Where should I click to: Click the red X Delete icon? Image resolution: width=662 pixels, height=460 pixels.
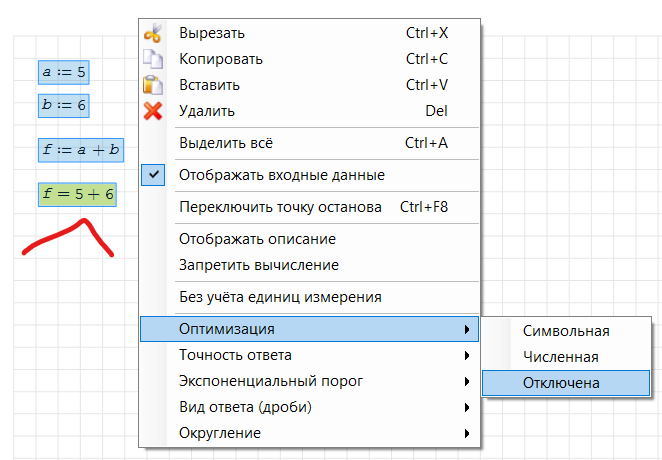152,111
